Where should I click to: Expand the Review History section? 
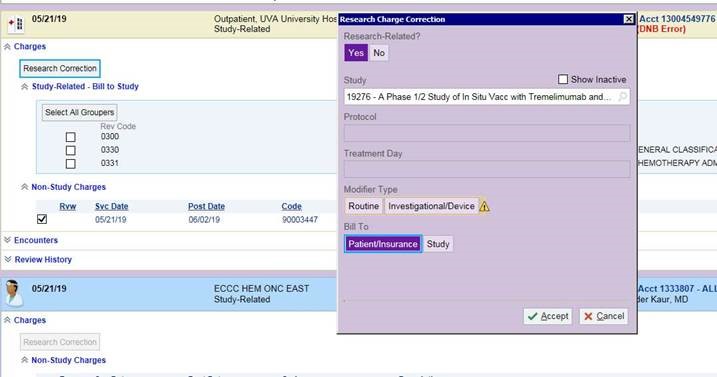click(7, 259)
